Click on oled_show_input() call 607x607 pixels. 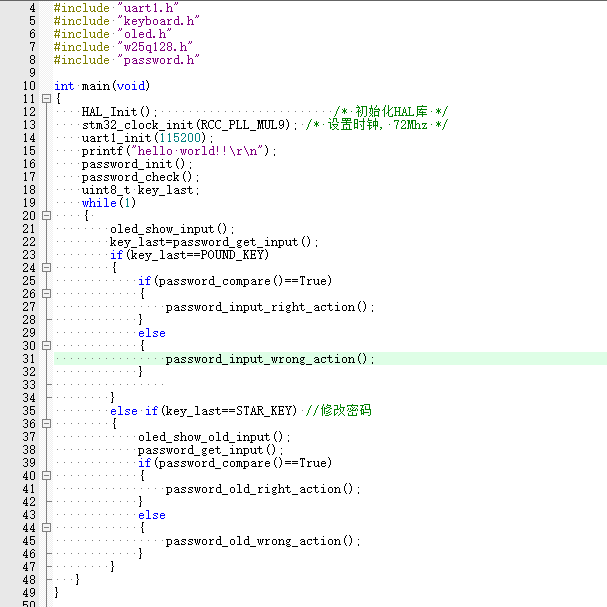(x=172, y=229)
